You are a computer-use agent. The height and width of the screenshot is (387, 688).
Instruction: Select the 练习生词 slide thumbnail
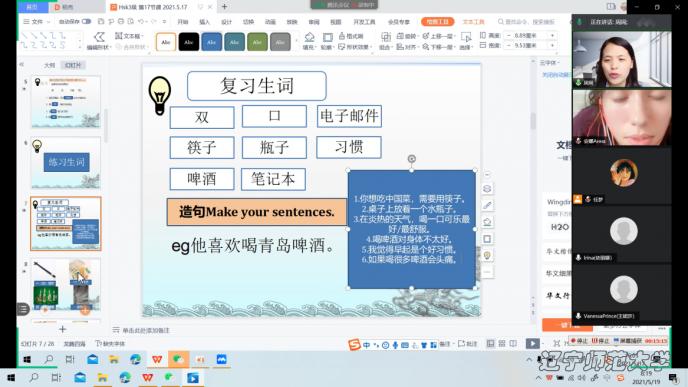tap(66, 163)
